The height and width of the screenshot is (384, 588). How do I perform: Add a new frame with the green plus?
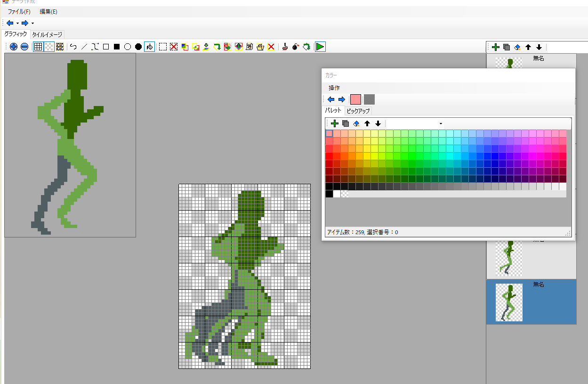495,47
